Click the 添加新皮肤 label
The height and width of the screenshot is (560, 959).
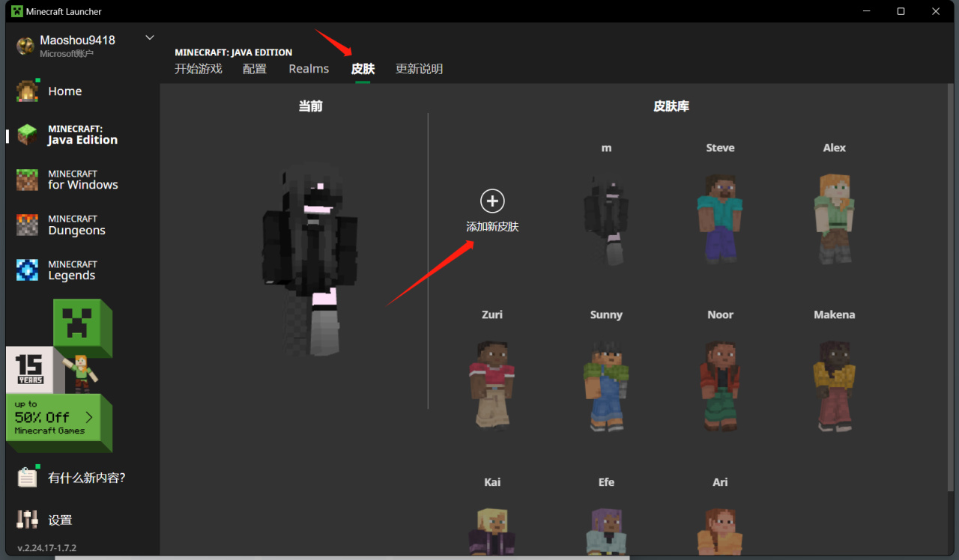pyautogui.click(x=492, y=227)
